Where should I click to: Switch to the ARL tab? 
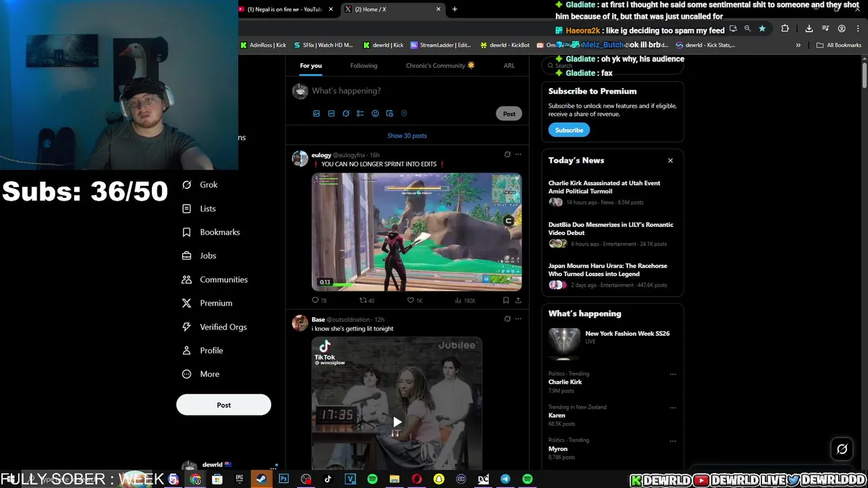click(x=509, y=66)
